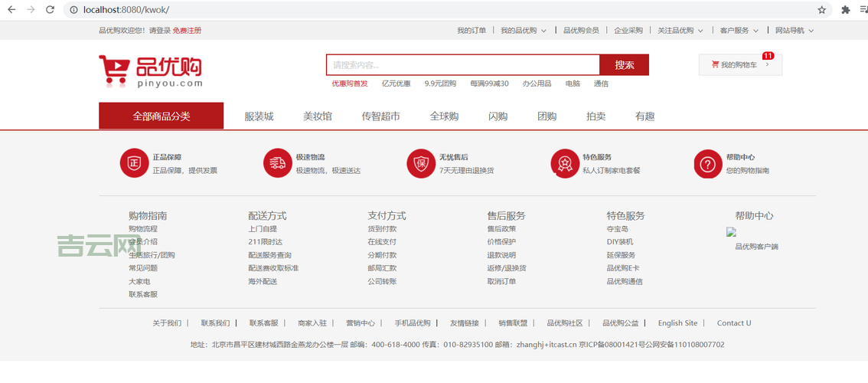This screenshot has height=383, width=868.
Task: Click the red 11 cart badge
Action: tap(768, 55)
